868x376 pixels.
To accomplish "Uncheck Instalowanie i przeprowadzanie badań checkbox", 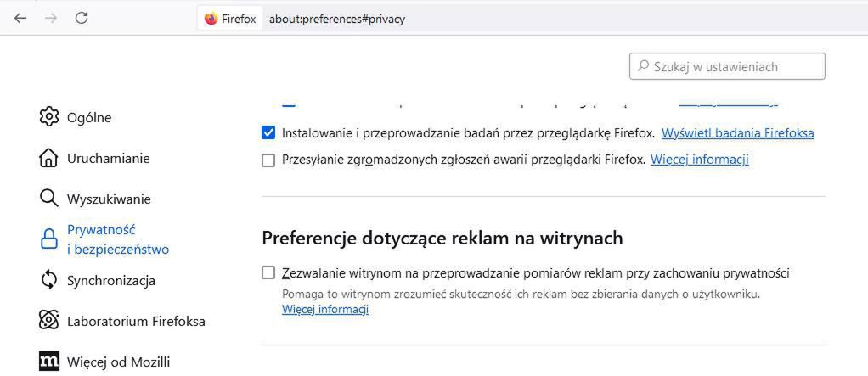I will [268, 133].
